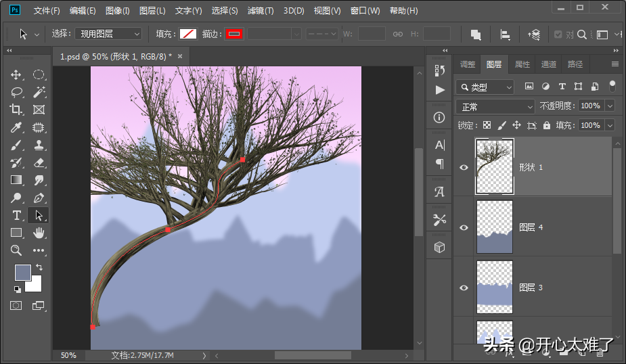Open the Edit Toolbar three-dots menu
The height and width of the screenshot is (364, 626).
click(39, 250)
